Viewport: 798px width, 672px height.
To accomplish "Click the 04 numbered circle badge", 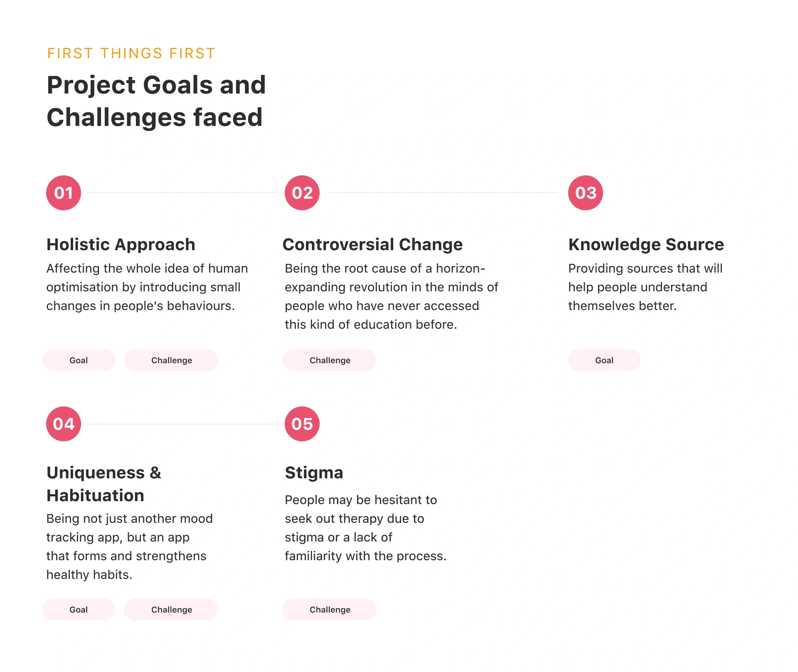I will coord(64,424).
